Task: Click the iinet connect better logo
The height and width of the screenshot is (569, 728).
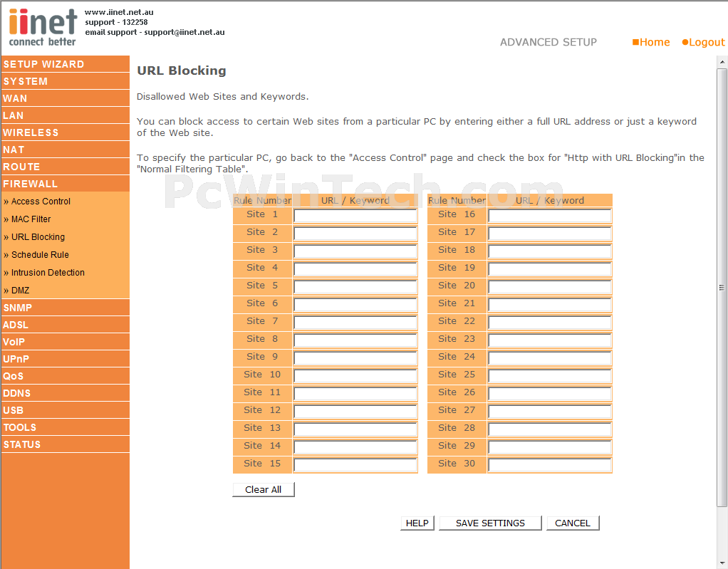Action: point(42,27)
